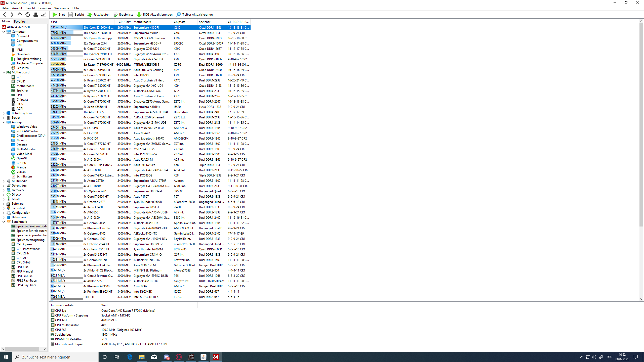
Task: Select the Datenbank icon
Action: (9, 217)
